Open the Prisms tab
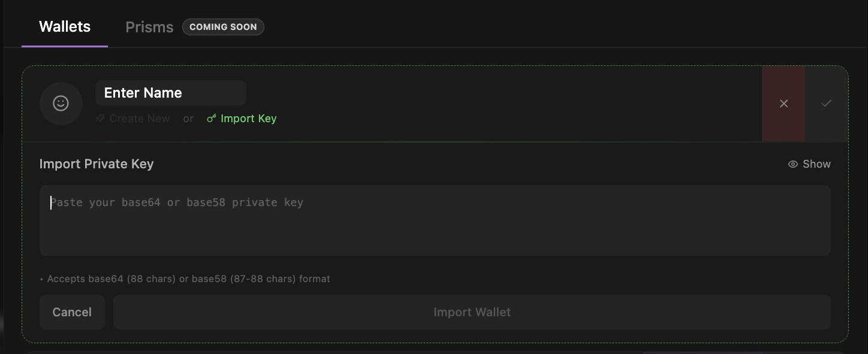This screenshot has height=354, width=868. click(149, 26)
